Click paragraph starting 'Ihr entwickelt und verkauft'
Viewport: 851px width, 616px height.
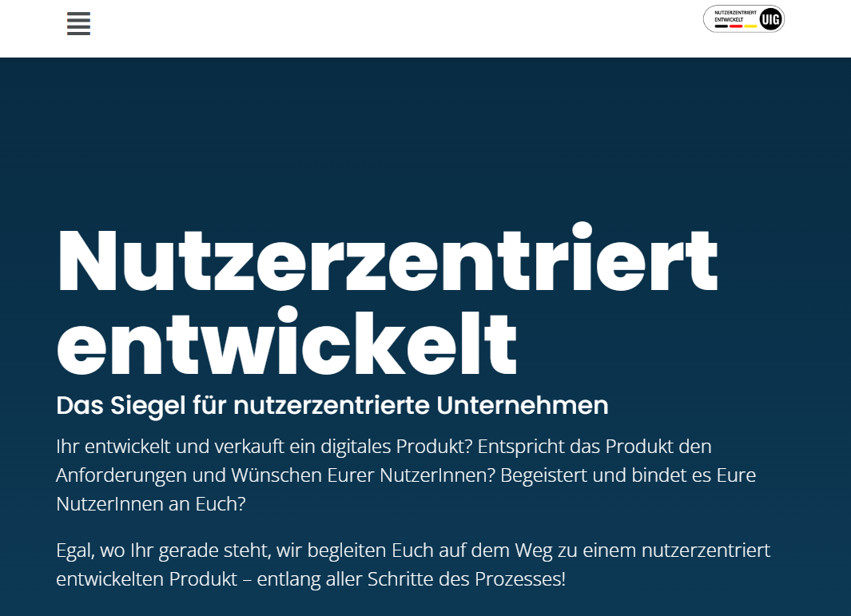click(x=406, y=475)
